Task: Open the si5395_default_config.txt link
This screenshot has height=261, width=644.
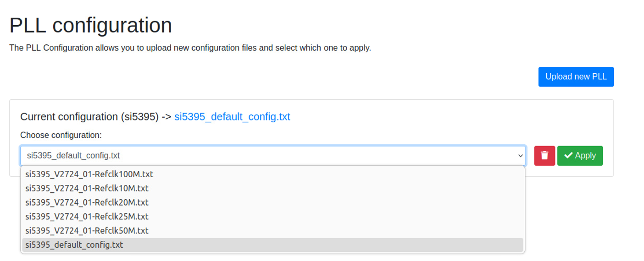Action: 232,117
